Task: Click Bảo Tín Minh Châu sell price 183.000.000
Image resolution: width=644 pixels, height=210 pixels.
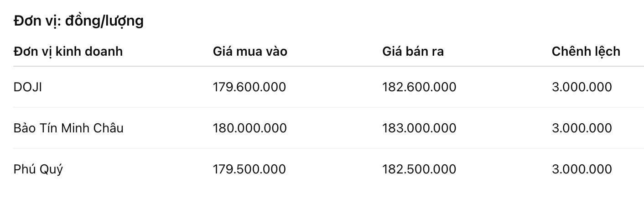Action: coord(419,128)
